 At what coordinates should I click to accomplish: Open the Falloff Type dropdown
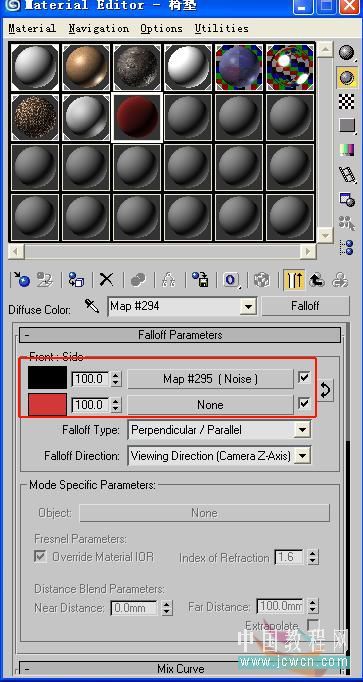302,430
